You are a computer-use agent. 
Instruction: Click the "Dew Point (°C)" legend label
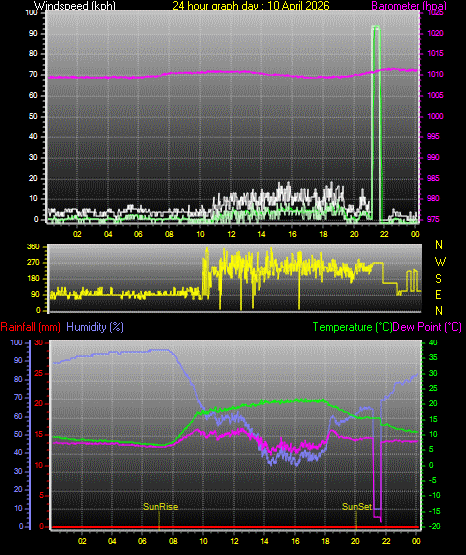(427, 327)
